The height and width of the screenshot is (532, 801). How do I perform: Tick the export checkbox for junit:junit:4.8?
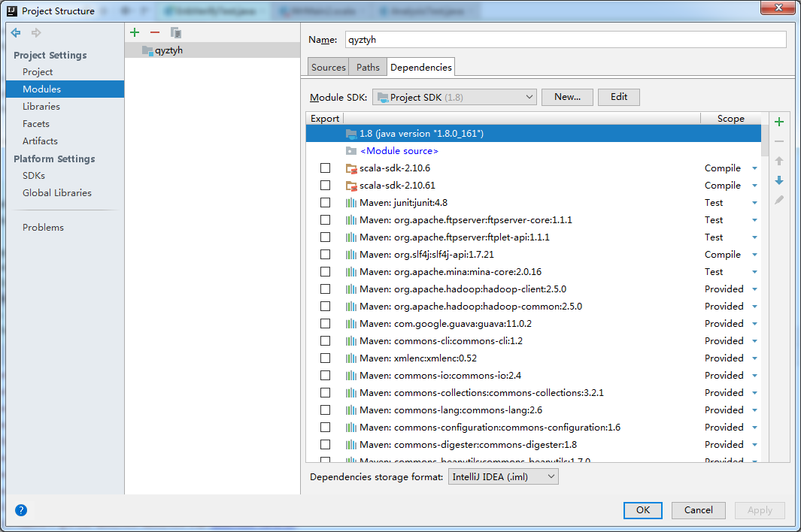click(326, 203)
